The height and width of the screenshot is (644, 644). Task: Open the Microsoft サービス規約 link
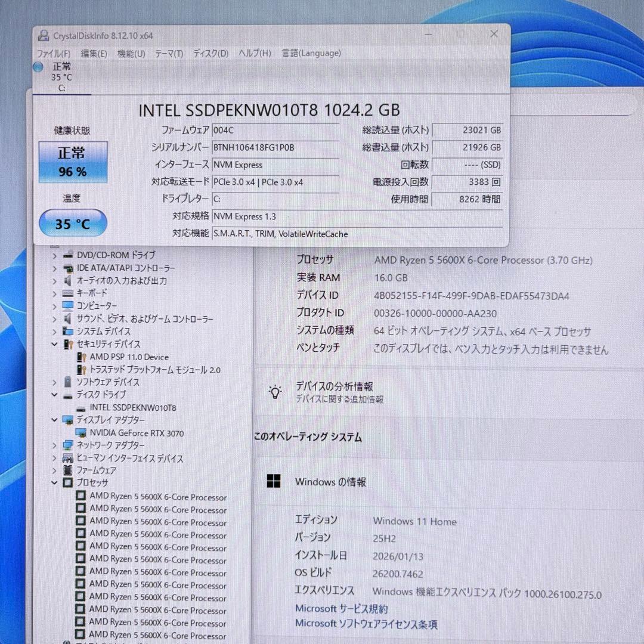[x=342, y=608]
